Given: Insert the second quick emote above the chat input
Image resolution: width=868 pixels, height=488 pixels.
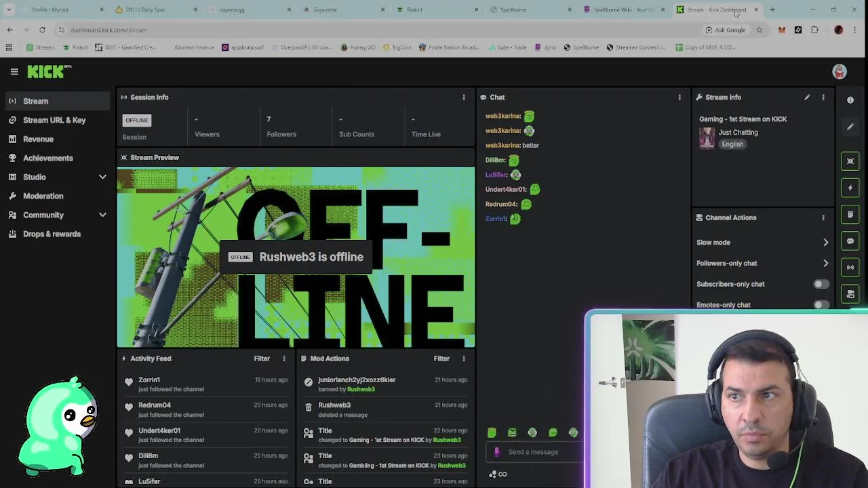Looking at the screenshot, I should pos(512,432).
